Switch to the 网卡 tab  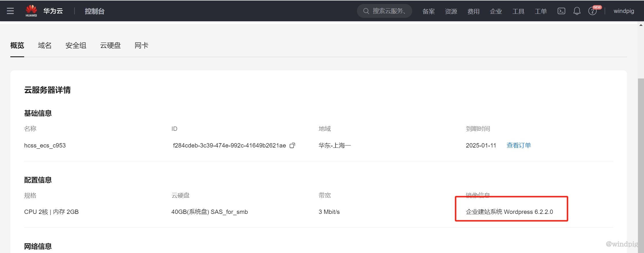pyautogui.click(x=141, y=45)
